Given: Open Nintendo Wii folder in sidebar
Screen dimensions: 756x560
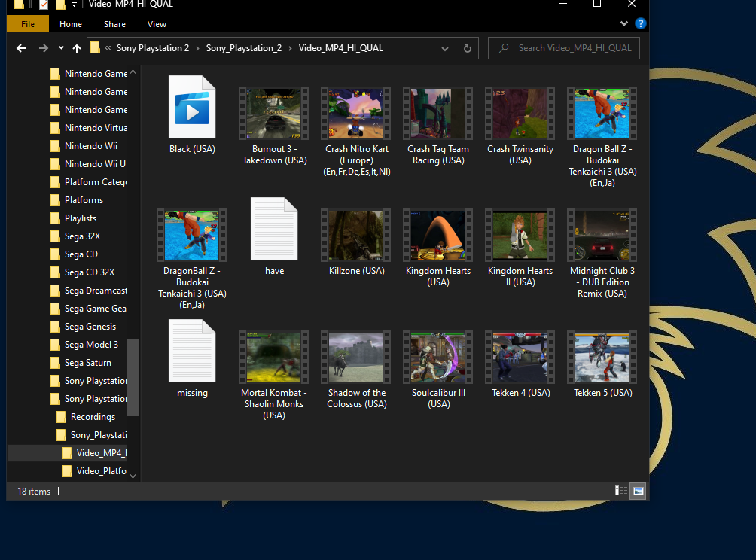Looking at the screenshot, I should 84,146.
